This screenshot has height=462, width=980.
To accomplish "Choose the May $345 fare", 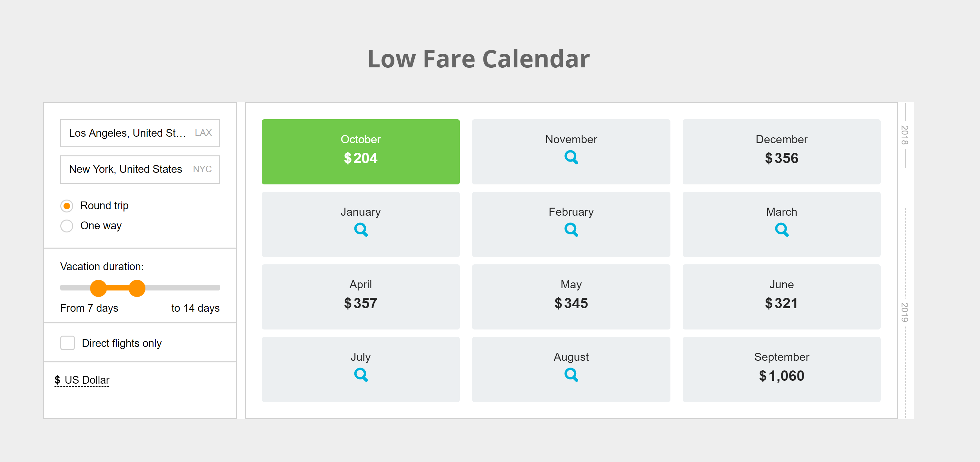I will (571, 297).
